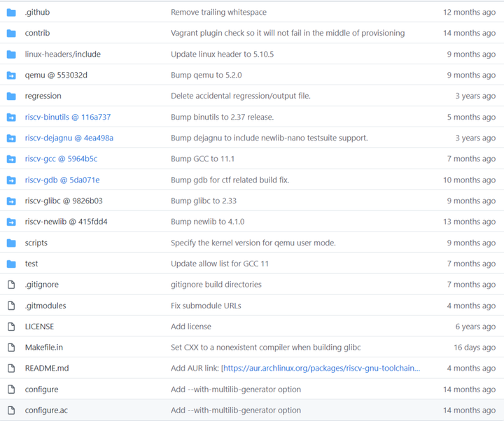
Task: Open the test folder
Action: pos(31,264)
